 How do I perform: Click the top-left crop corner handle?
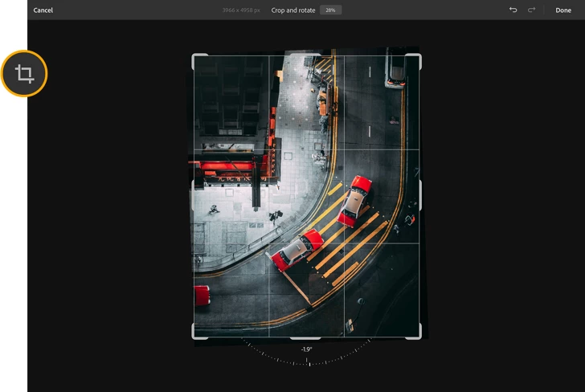click(194, 57)
